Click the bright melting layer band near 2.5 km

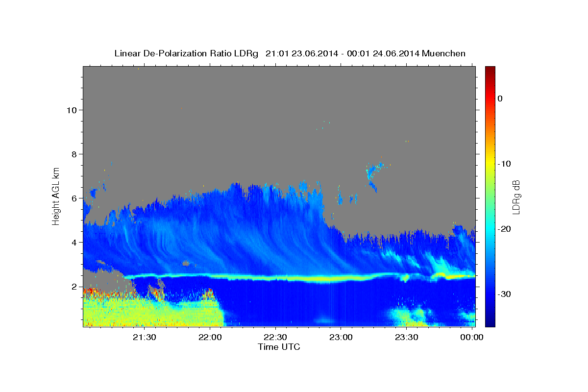pos(299,278)
